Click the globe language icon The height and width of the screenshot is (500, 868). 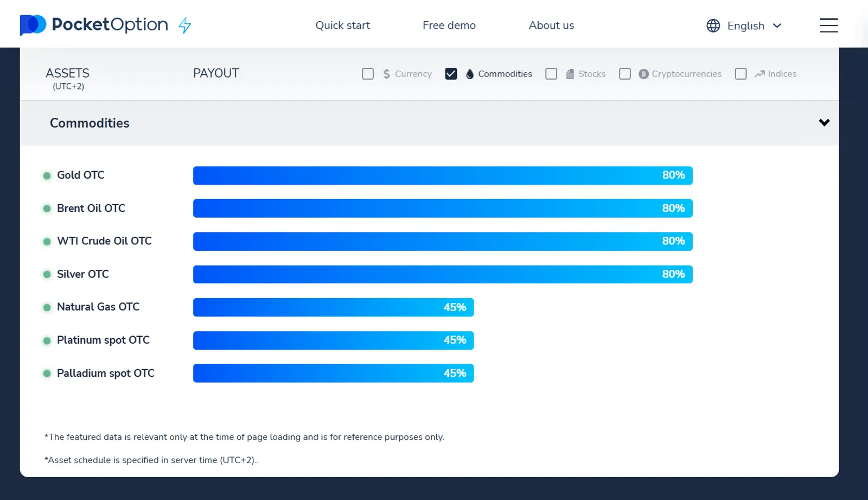(713, 26)
